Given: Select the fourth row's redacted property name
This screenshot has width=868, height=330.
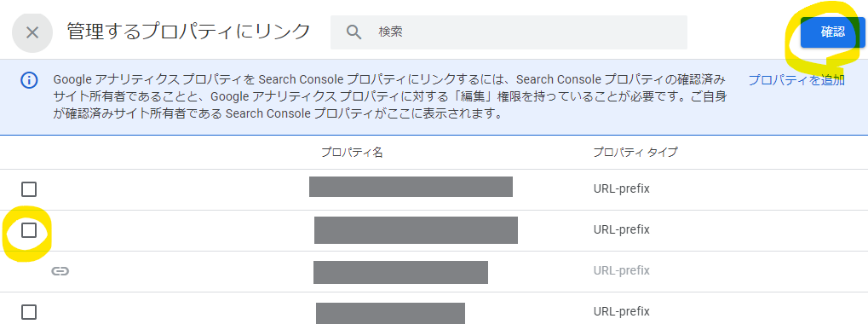Looking at the screenshot, I should [390, 313].
